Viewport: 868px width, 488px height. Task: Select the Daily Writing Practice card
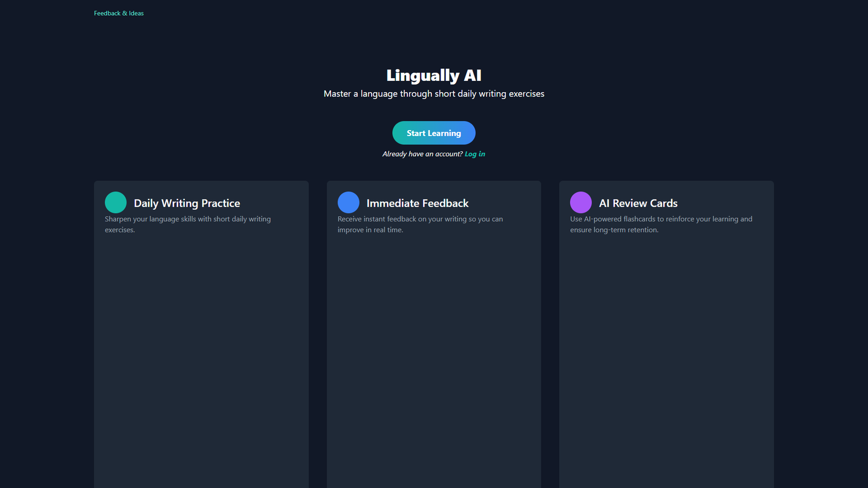tap(201, 325)
